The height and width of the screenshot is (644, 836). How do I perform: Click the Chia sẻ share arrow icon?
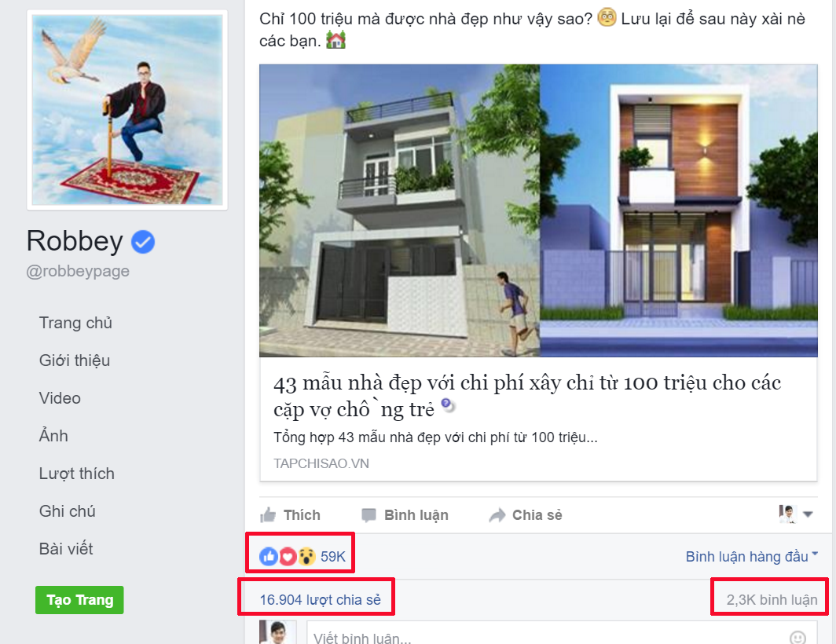pos(497,515)
